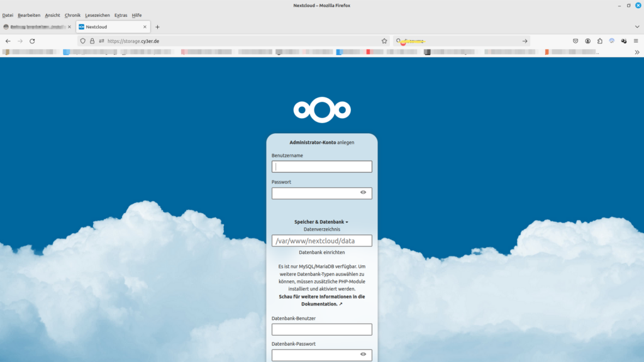
Task: Edit the Datenverzeichnis path field
Action: [321, 241]
